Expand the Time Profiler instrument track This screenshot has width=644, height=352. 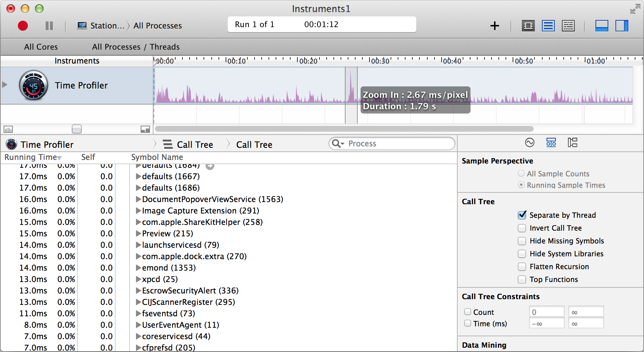click(5, 85)
